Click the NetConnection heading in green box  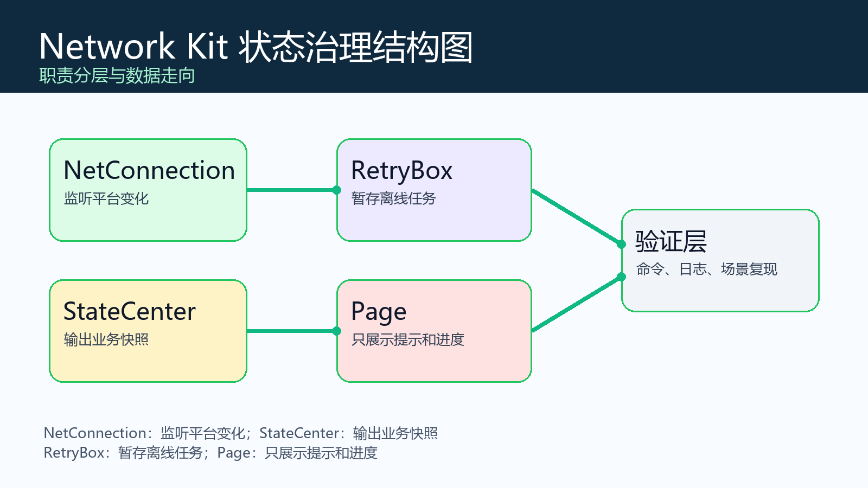coord(149,170)
